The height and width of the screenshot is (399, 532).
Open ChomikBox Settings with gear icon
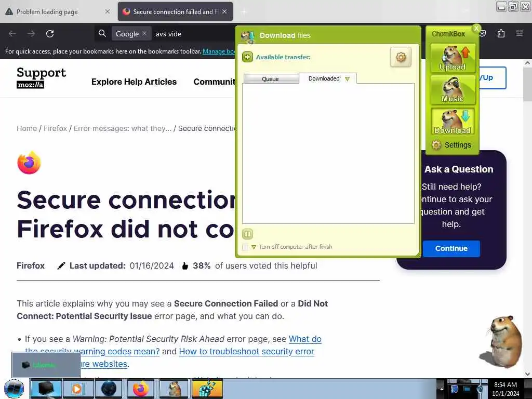(x=451, y=145)
